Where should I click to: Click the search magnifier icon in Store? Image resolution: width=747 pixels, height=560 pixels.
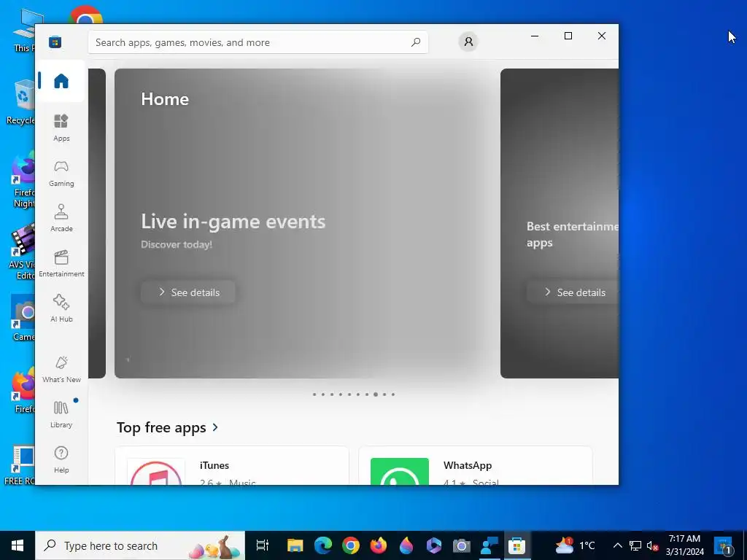click(x=415, y=42)
